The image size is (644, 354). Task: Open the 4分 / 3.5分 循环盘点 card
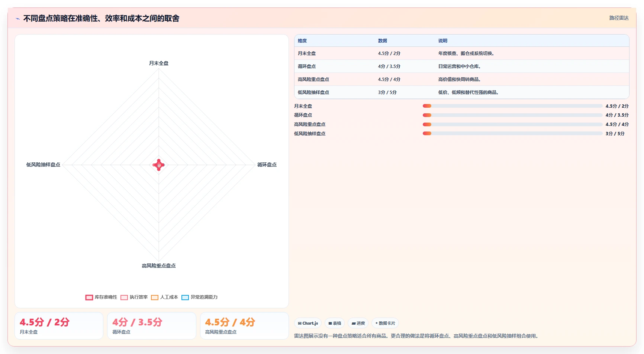click(152, 326)
